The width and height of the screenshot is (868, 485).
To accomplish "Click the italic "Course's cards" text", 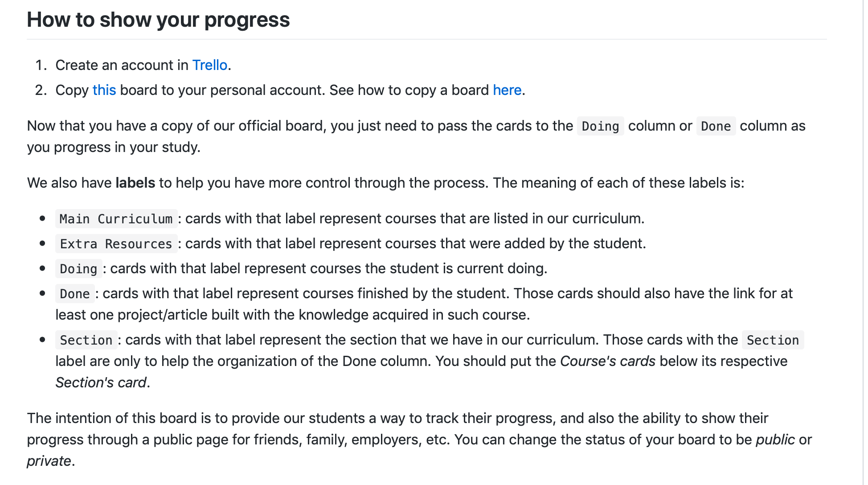I will coord(607,361).
